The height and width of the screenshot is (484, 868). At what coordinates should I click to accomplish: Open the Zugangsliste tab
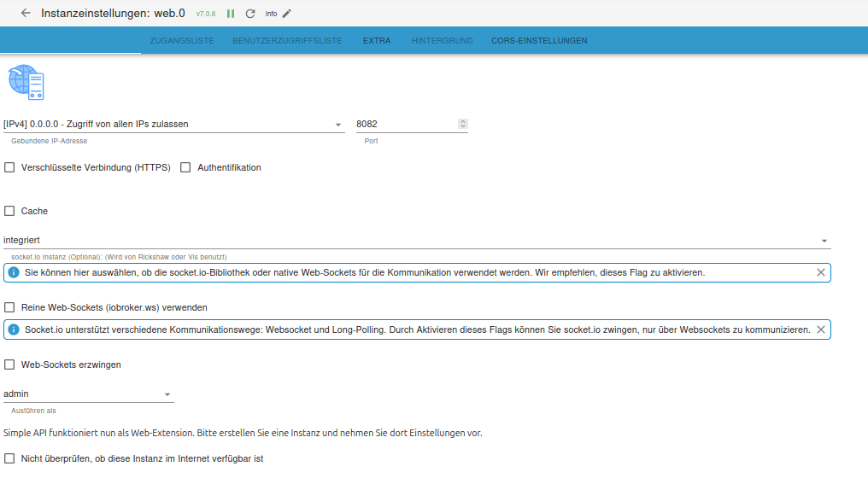point(182,40)
